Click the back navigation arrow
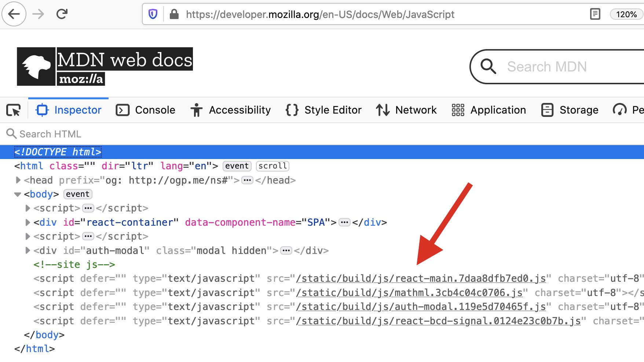The width and height of the screenshot is (644, 362). pos(14,14)
